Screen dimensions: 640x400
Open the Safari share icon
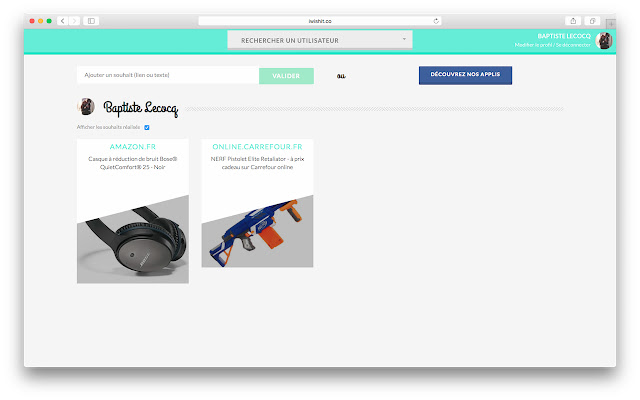pyautogui.click(x=573, y=21)
